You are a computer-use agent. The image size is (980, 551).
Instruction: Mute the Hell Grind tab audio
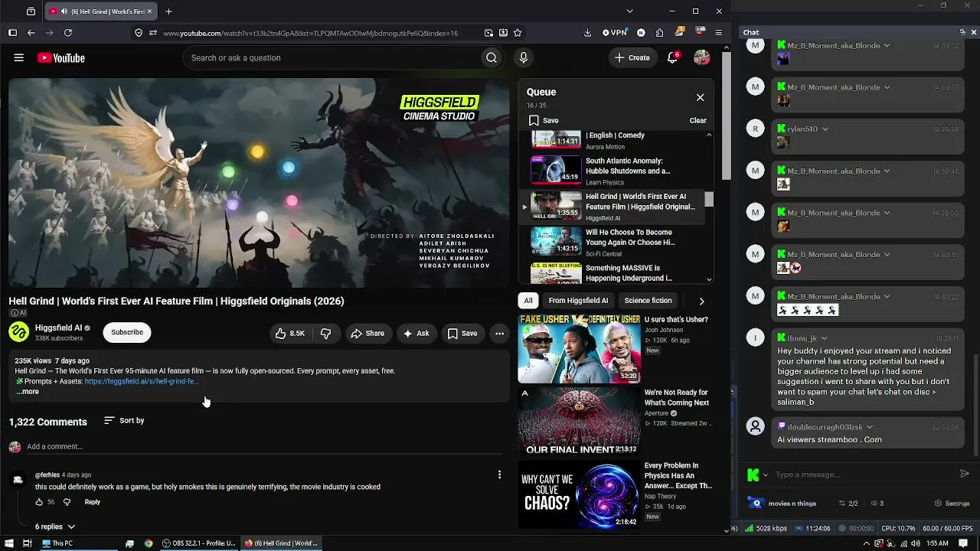(64, 11)
